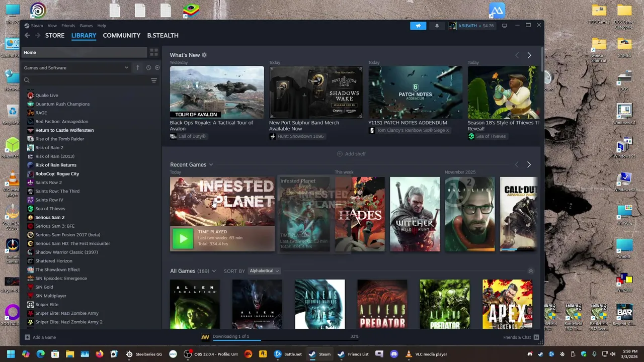Open Battle.net from the taskbar
Image resolution: width=644 pixels, height=362 pixels.
click(288, 354)
